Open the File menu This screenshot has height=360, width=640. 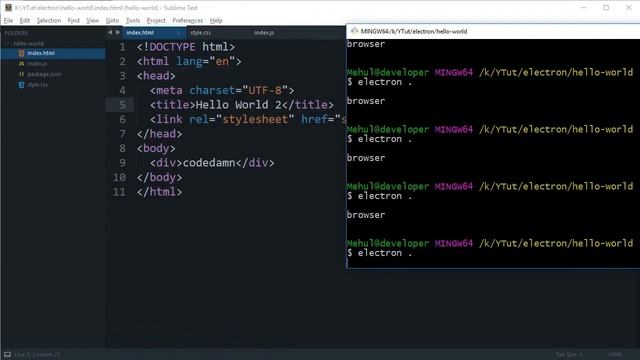point(9,20)
